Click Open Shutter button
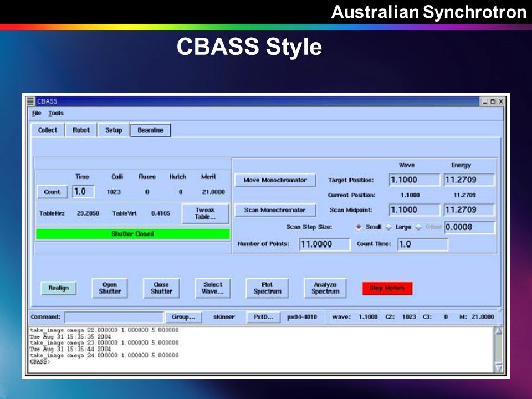532x399 pixels. tap(110, 288)
